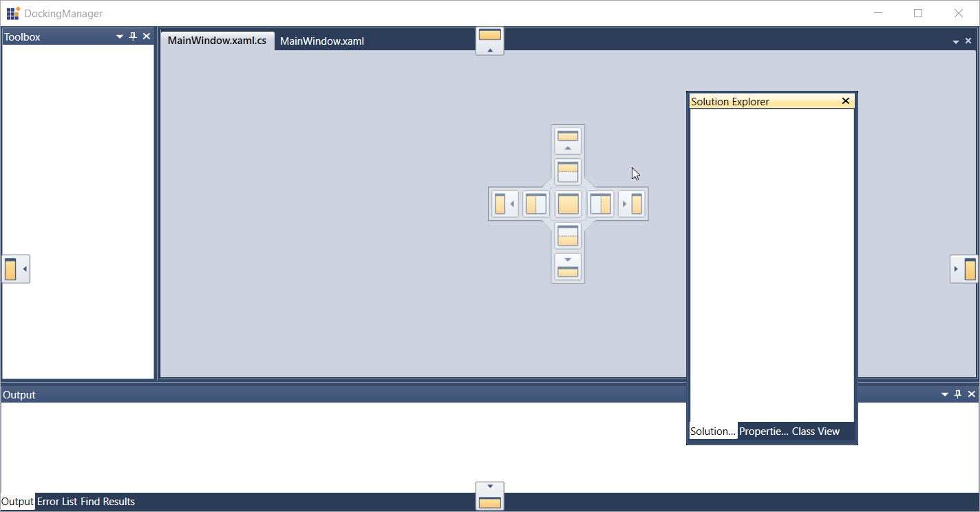Select the Output tab at the bottom

[18, 502]
